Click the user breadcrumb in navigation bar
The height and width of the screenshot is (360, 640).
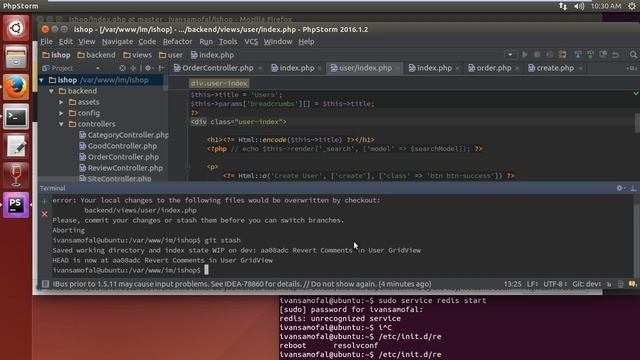point(171,55)
